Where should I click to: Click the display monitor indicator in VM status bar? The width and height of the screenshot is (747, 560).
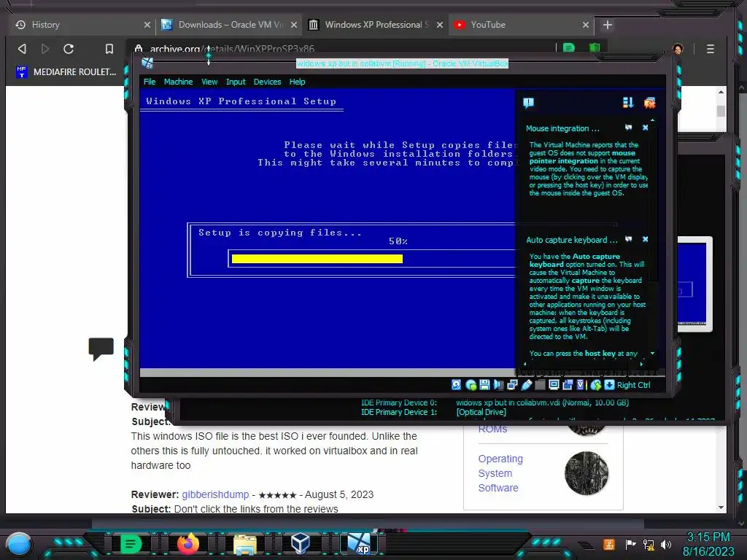pos(554,385)
